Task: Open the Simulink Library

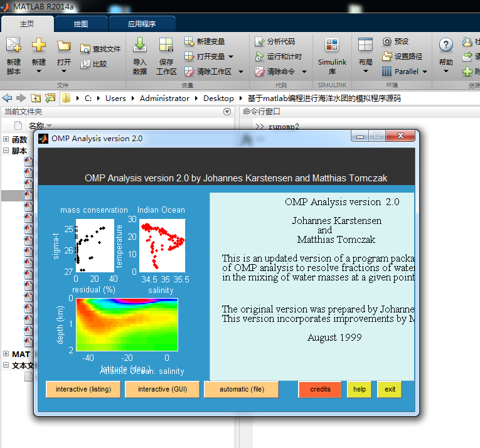Action: tap(332, 56)
